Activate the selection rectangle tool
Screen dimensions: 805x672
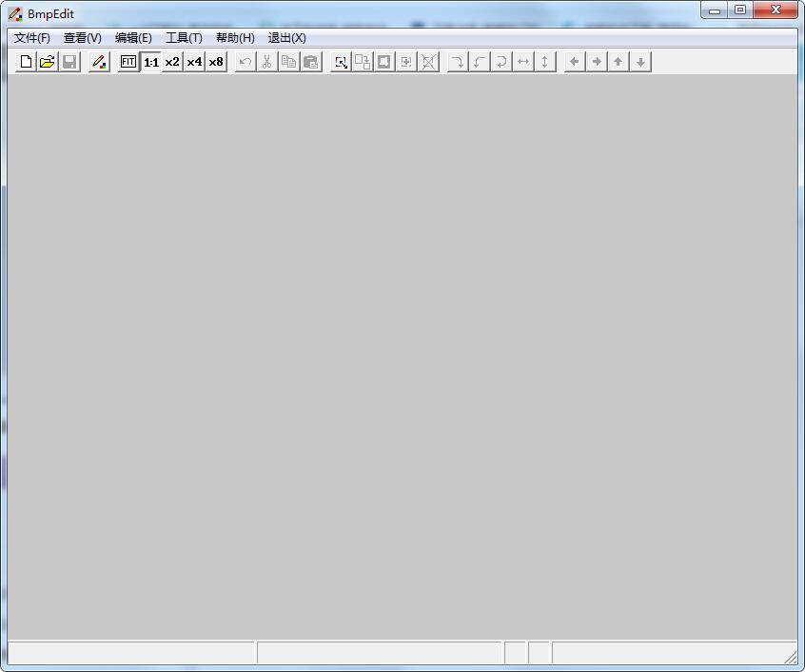341,62
